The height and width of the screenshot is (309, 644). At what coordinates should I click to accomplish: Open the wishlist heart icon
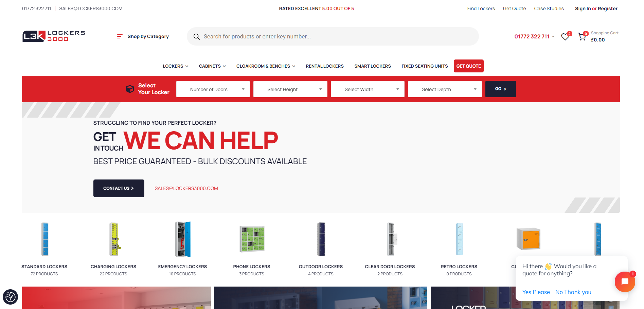565,37
